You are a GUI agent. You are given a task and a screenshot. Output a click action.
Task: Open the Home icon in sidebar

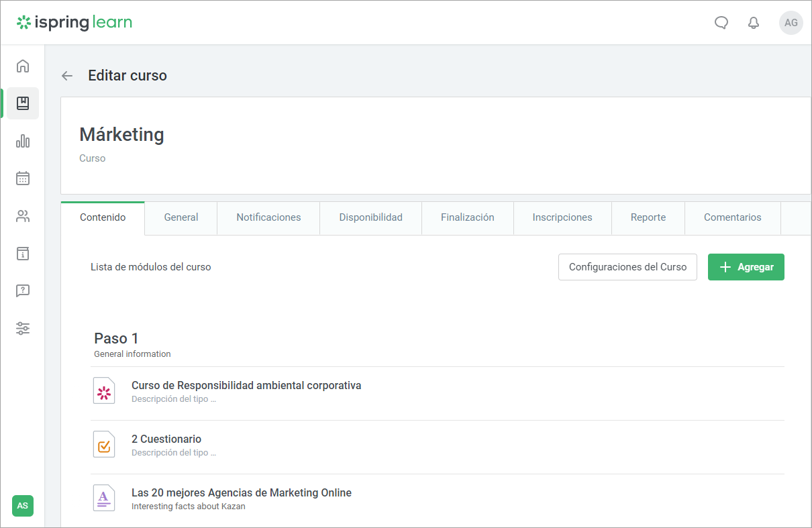point(23,66)
